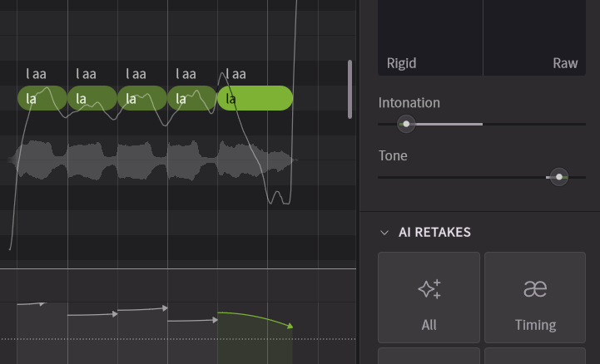Click the sparkle icon in All retakes
The height and width of the screenshot is (364, 600).
tap(429, 289)
